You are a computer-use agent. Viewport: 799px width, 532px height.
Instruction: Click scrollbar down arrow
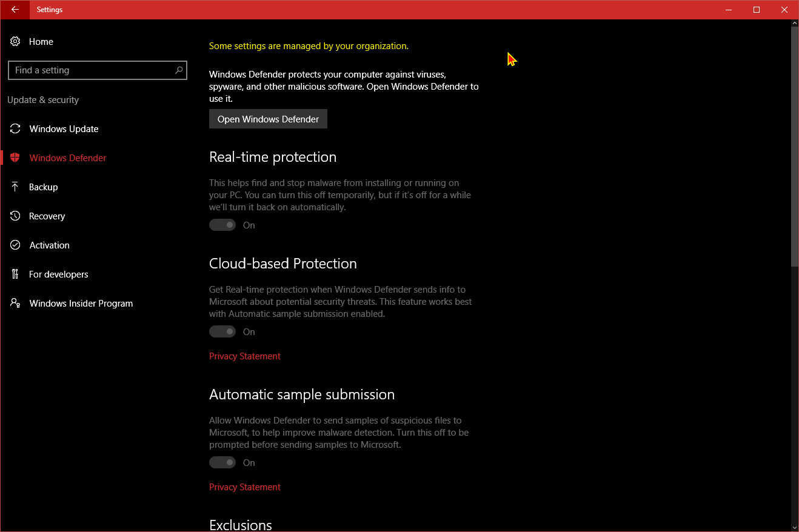[795, 527]
